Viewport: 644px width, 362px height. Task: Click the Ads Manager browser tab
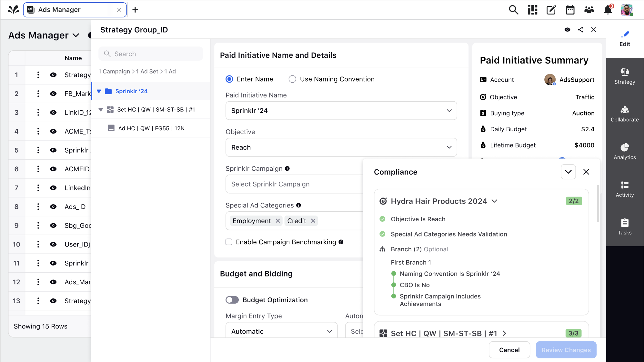point(75,10)
